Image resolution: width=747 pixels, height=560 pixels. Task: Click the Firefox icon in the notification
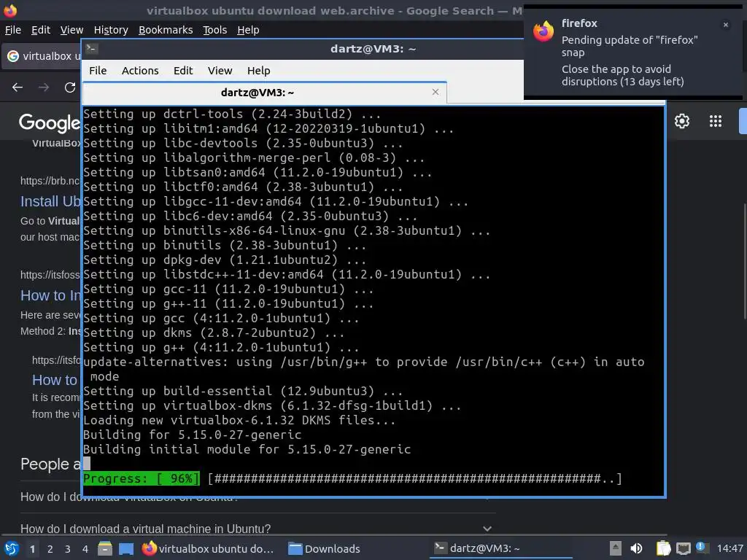click(543, 32)
